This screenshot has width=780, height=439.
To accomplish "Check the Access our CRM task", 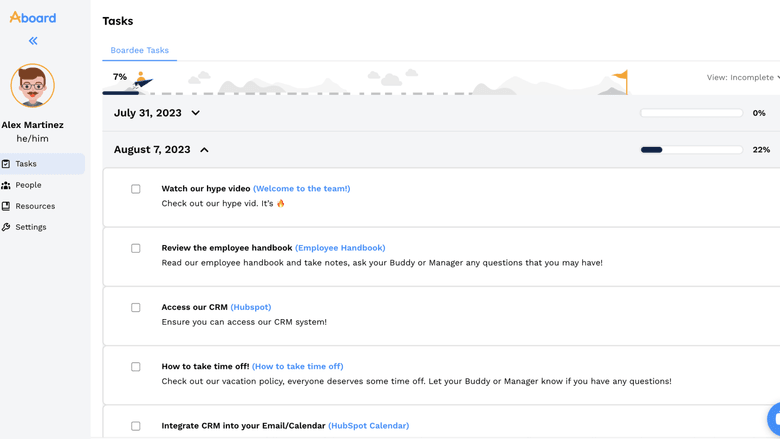I will click(136, 308).
